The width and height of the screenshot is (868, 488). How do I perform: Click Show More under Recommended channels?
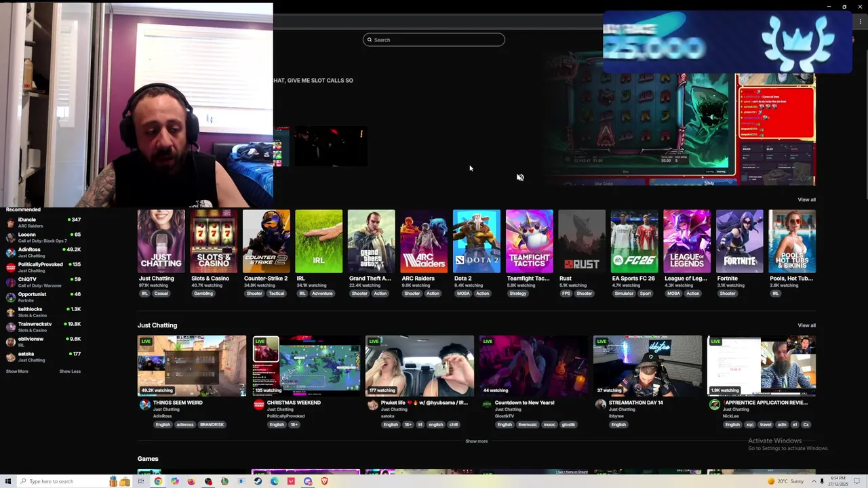17,371
